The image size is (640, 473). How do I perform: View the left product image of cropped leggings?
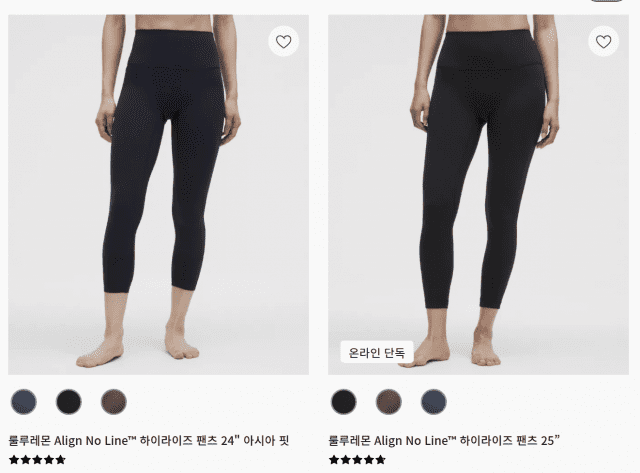tap(158, 195)
